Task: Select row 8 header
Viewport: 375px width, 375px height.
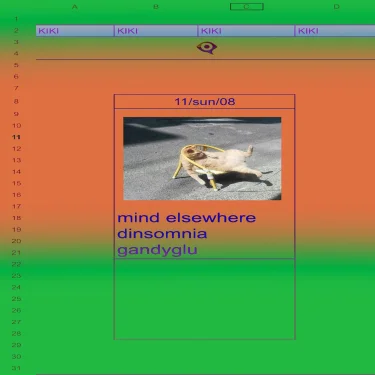Action: pyautogui.click(x=16, y=101)
